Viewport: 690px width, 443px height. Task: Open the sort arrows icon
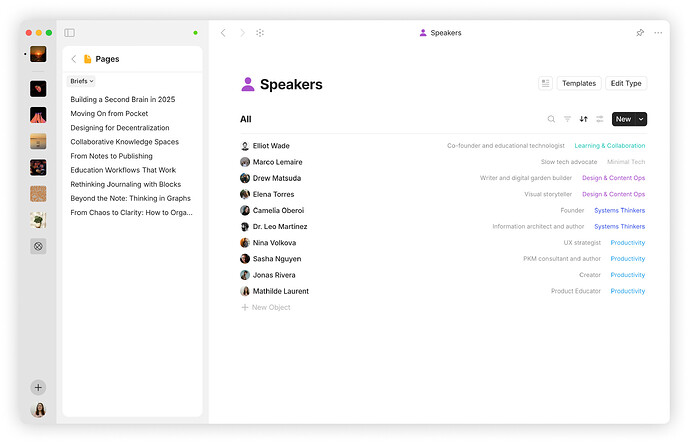[584, 119]
